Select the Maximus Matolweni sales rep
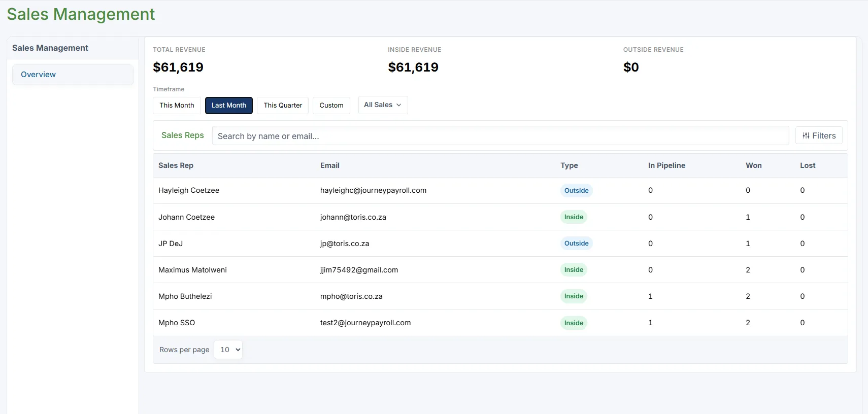Image resolution: width=868 pixels, height=414 pixels. click(x=192, y=270)
